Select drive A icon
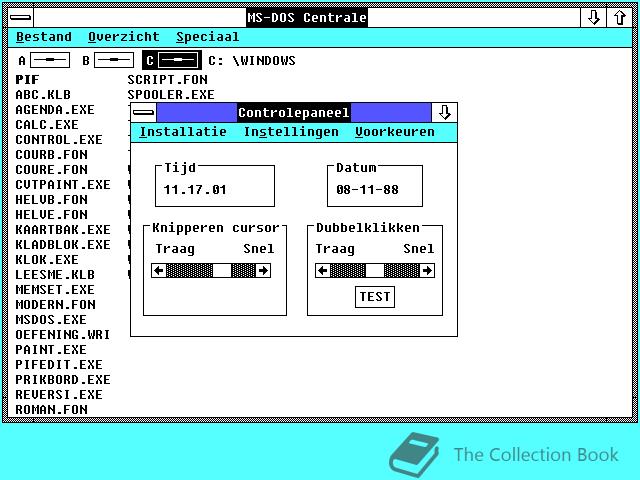 tap(44, 60)
